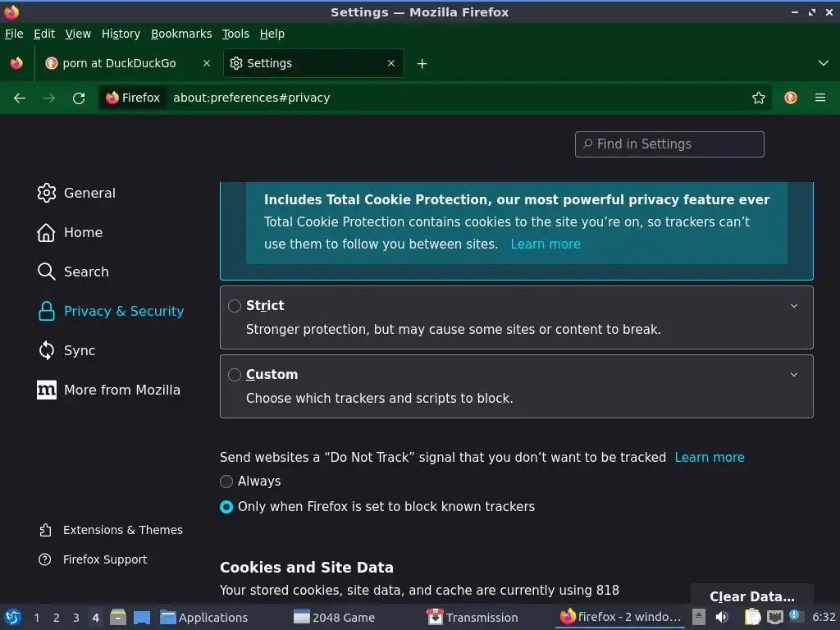Click the network tray icon
840x630 pixels.
pyautogui.click(x=774, y=617)
